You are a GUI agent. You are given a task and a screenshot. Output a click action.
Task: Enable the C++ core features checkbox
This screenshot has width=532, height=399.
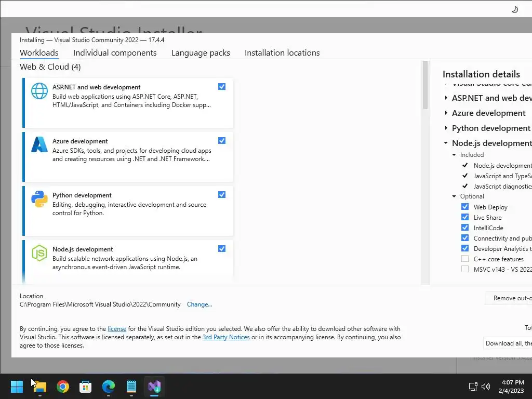point(465,259)
